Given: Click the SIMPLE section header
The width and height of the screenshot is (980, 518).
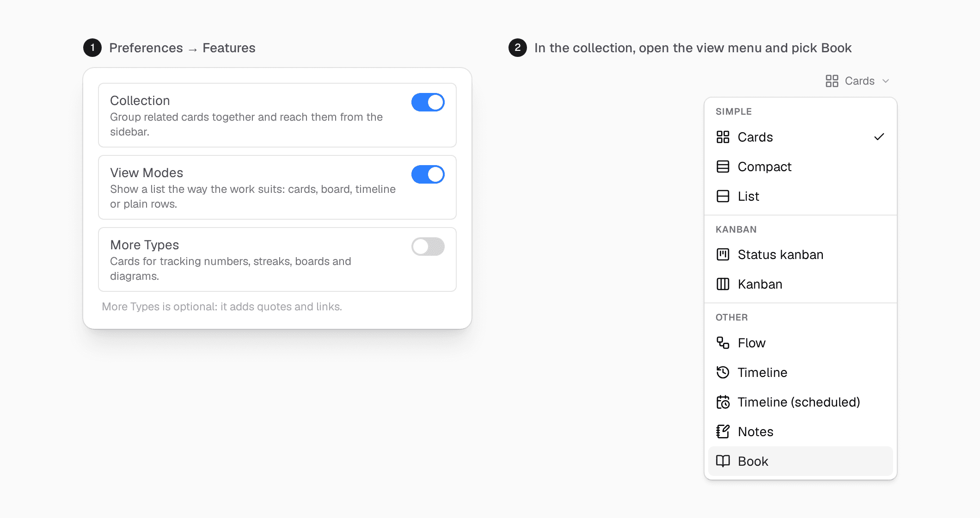Looking at the screenshot, I should point(734,111).
